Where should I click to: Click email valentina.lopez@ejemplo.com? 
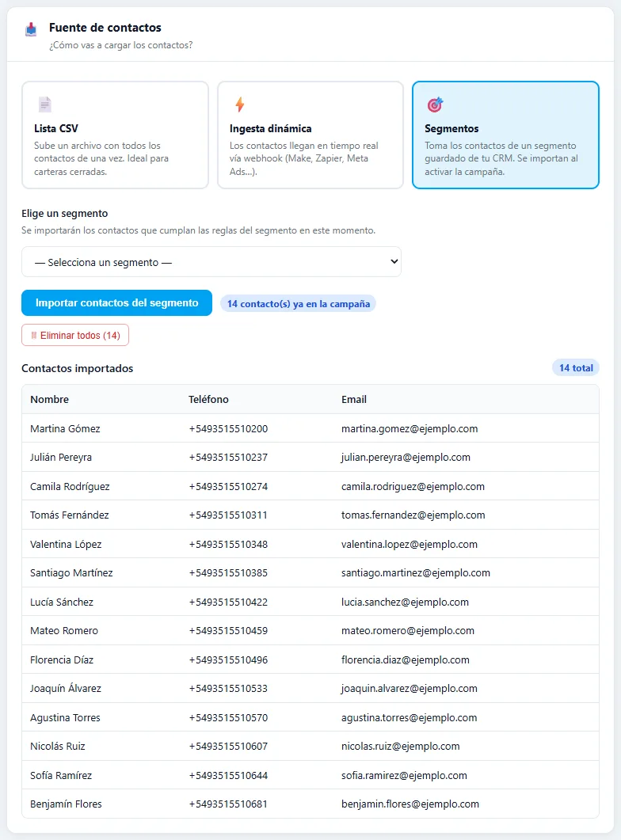tap(410, 544)
